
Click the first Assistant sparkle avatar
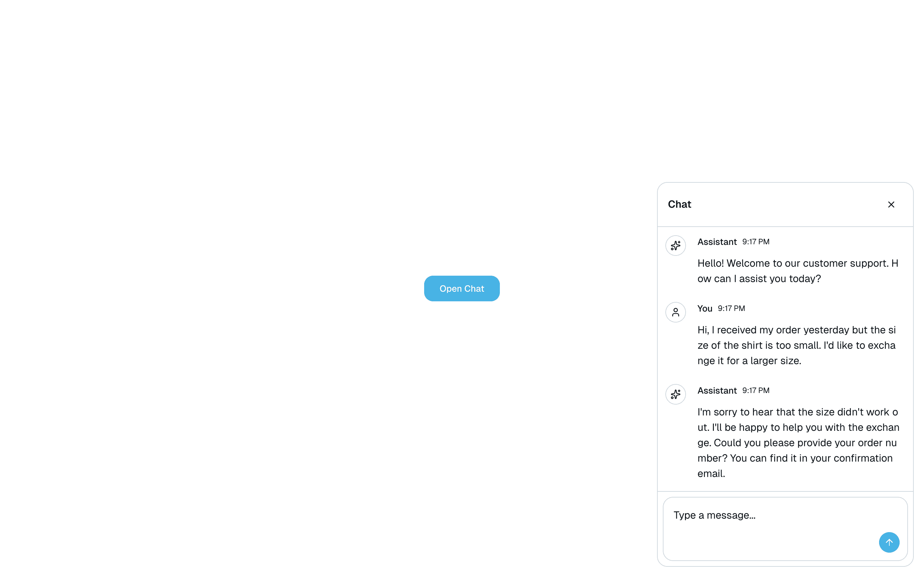click(x=675, y=245)
